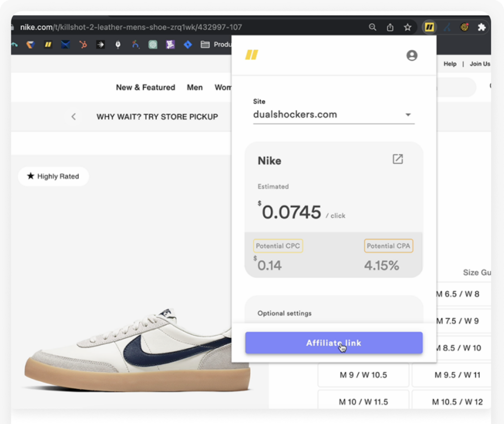Click the HubSpot bookmark icon
The width and height of the screenshot is (504, 424).
click(x=83, y=45)
